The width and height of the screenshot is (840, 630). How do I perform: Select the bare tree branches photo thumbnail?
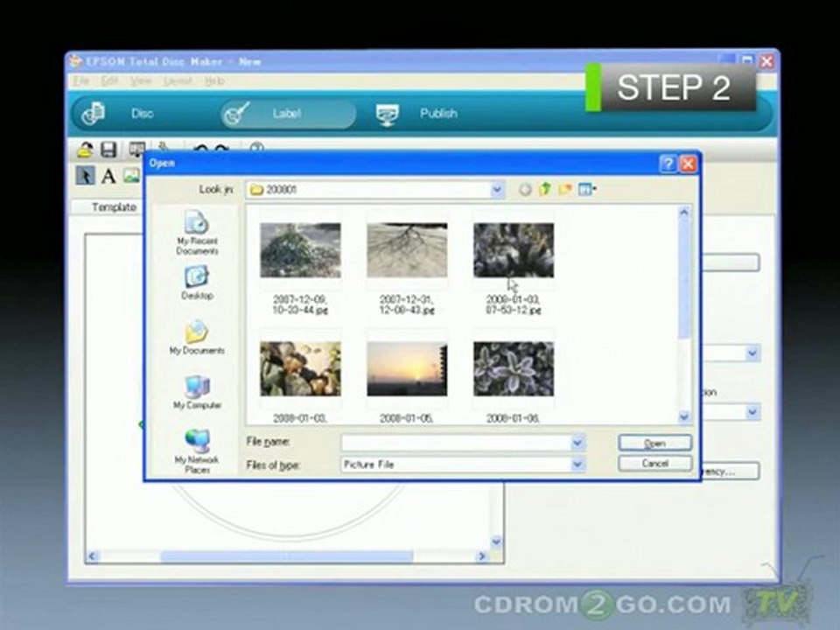coord(407,251)
